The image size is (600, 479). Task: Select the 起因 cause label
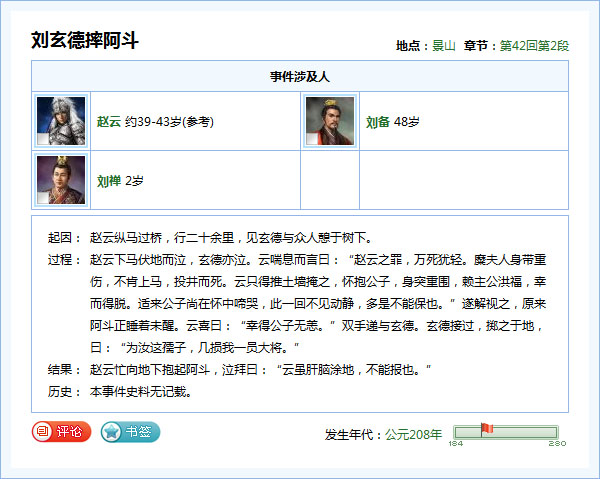(60, 238)
